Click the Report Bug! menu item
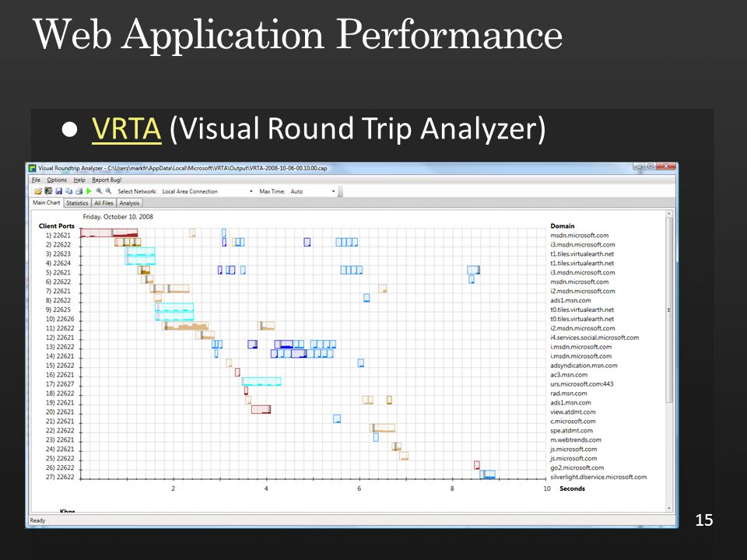 tap(107, 180)
